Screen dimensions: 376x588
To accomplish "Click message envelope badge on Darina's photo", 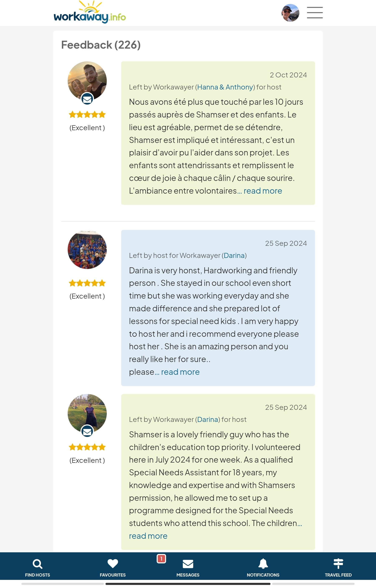I will (87, 432).
